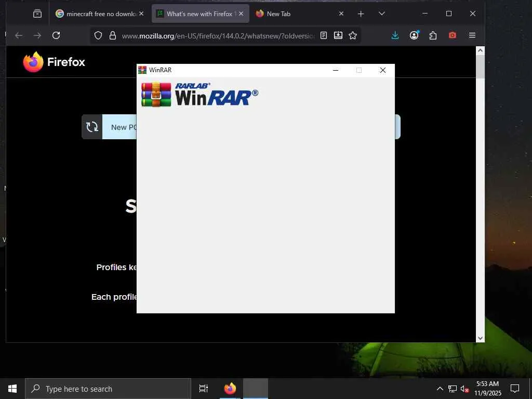Viewport: 532px width, 399px height.
Task: Open the muted volume tray icon
Action: pos(464,389)
